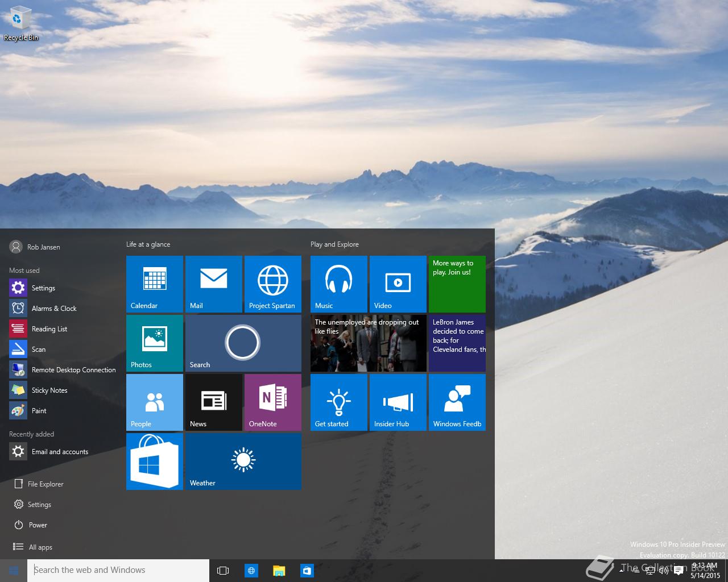Launch Project Spartan browser tile
This screenshot has height=582, width=728.
point(273,284)
